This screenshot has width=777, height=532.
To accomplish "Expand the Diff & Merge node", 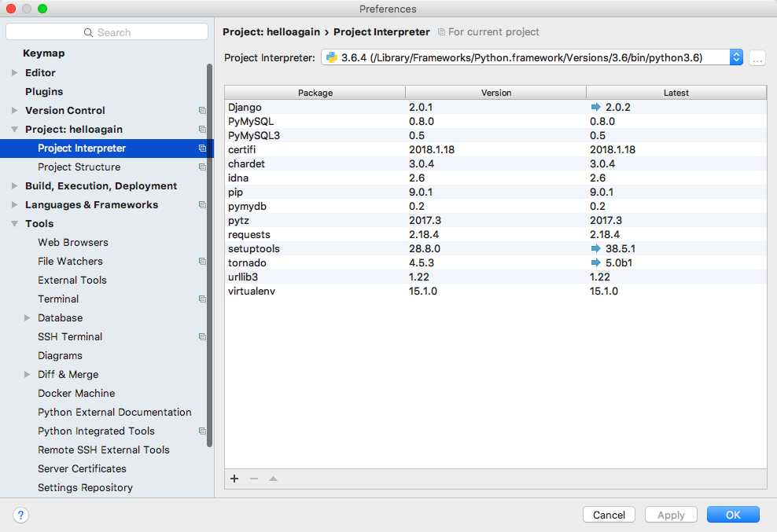I will [28, 375].
